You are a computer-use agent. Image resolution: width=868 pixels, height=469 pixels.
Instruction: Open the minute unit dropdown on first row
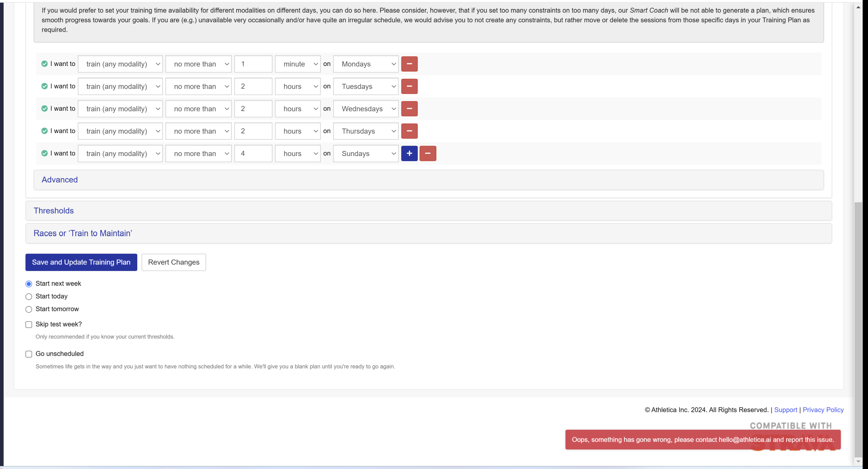(x=298, y=64)
